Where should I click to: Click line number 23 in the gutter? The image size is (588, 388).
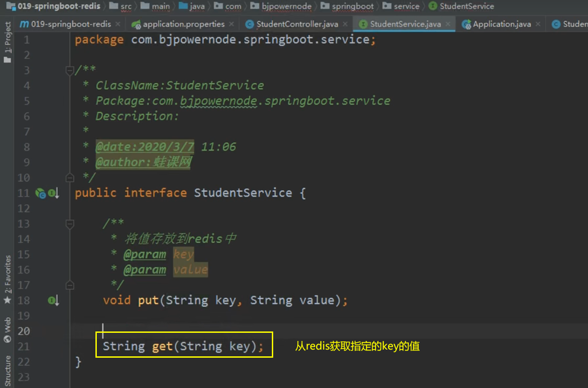pos(24,377)
